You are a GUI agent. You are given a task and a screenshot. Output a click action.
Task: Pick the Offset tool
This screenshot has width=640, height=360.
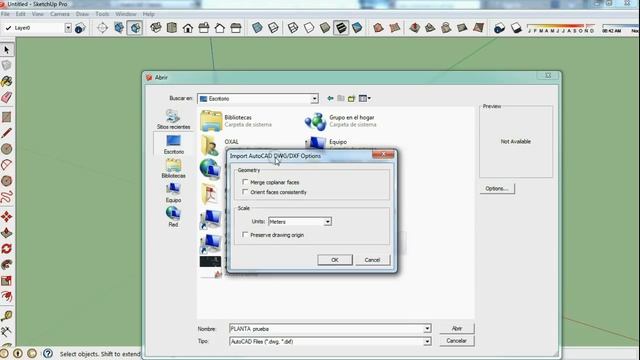coord(7,297)
